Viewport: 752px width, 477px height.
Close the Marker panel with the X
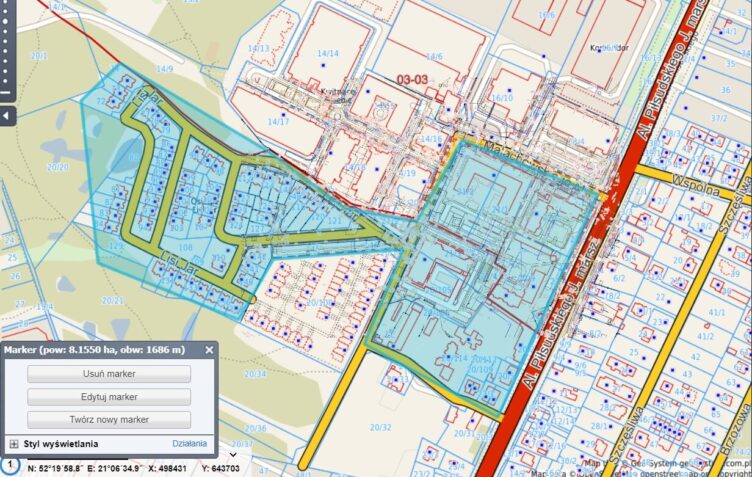[x=208, y=350]
